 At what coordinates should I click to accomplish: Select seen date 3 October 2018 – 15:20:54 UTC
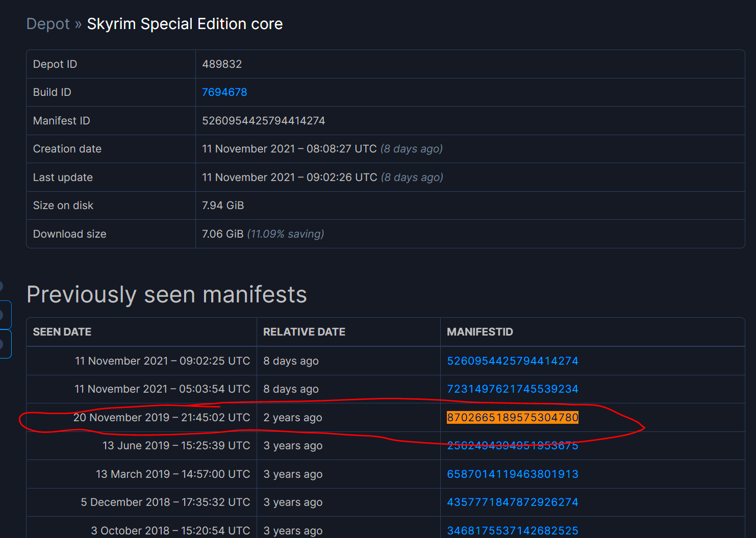170,531
